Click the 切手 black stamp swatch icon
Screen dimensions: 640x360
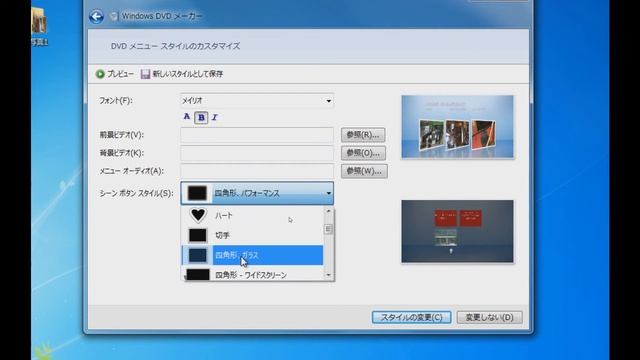tap(198, 235)
